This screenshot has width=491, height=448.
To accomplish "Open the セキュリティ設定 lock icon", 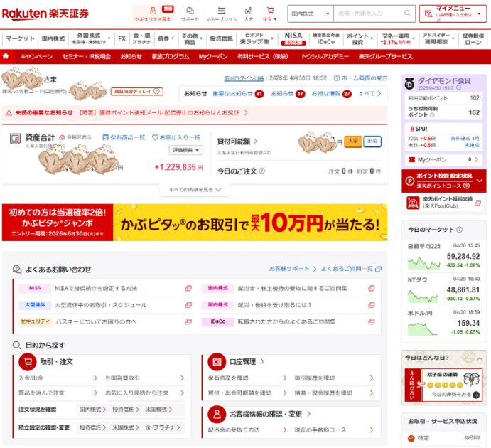I will 153,11.
